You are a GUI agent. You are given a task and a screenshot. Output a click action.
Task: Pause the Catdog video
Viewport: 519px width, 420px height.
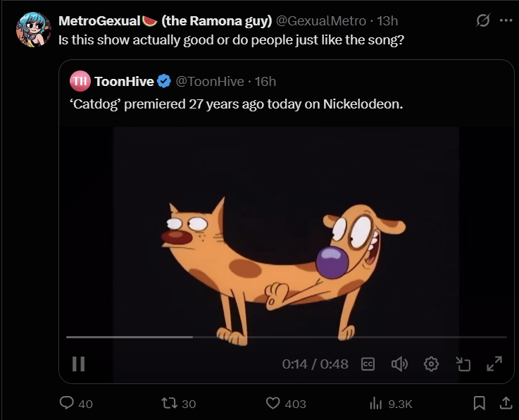(79, 364)
